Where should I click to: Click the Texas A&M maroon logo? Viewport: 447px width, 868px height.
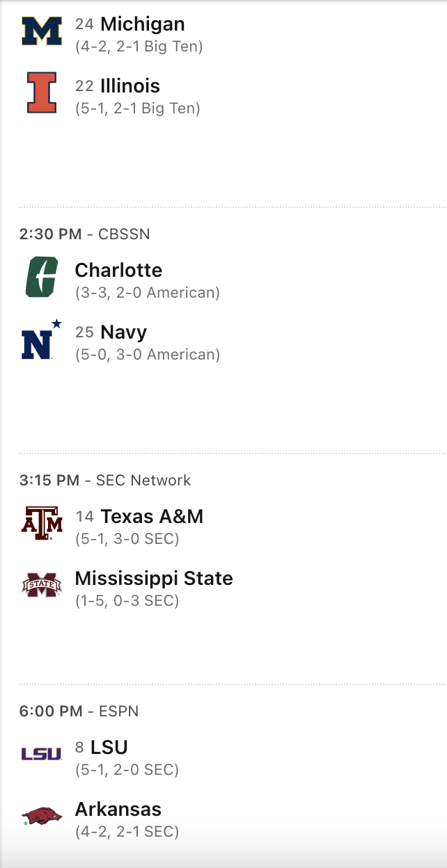tap(42, 524)
